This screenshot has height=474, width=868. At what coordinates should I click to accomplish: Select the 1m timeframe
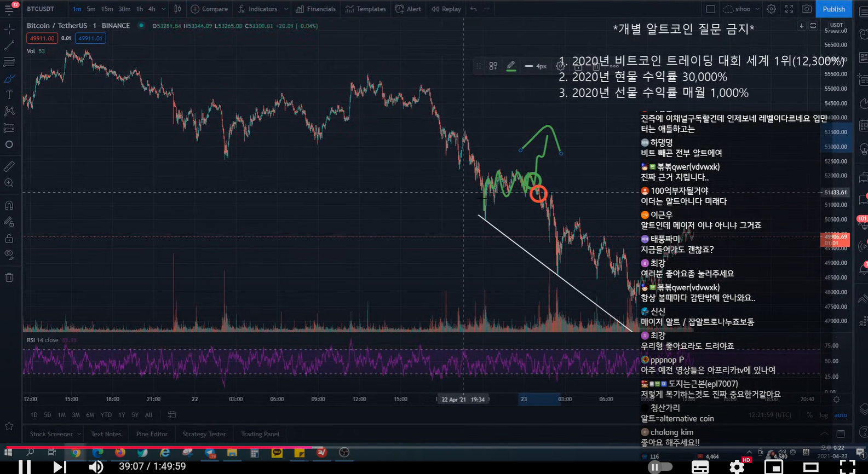pyautogui.click(x=77, y=9)
